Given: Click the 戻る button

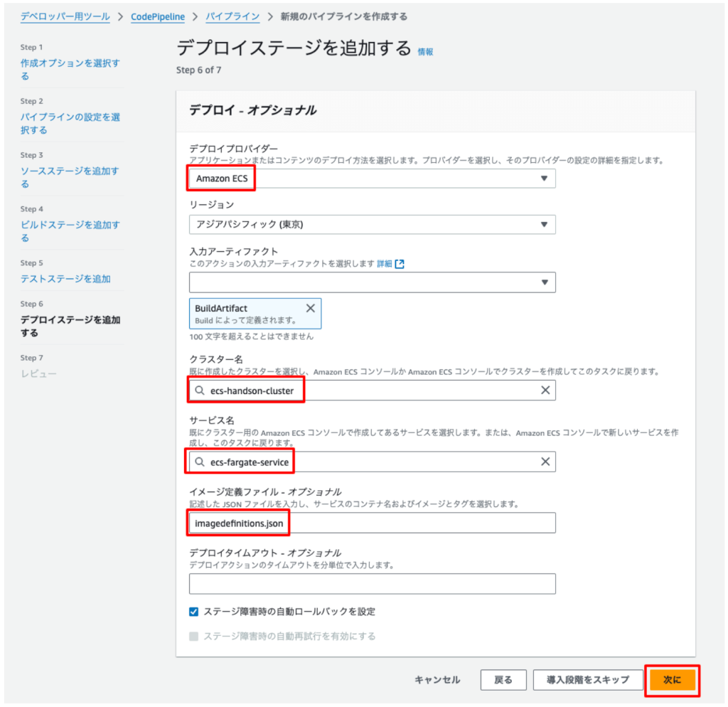Looking at the screenshot, I should click(x=503, y=680).
